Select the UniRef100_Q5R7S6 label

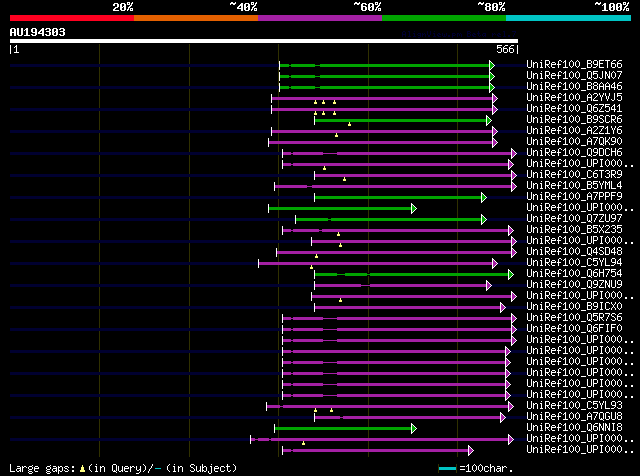(x=574, y=318)
